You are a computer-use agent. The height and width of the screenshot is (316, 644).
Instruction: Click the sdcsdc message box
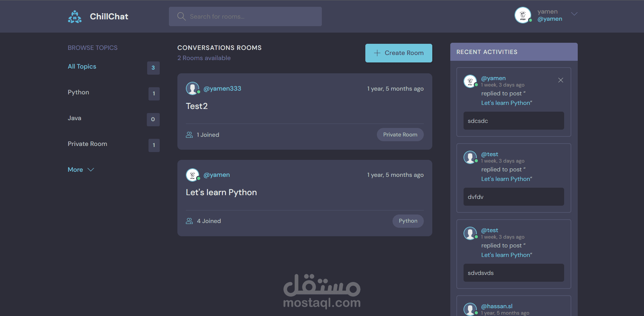coord(514,121)
